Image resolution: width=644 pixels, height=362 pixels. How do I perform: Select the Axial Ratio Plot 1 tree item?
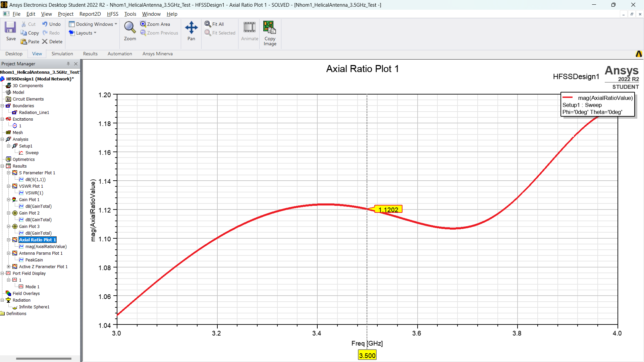(37, 240)
